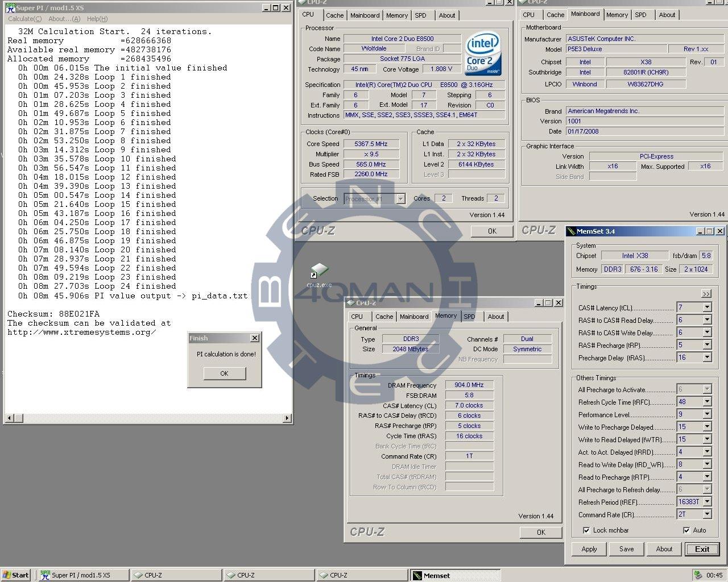Click the About button in MemSet

[664, 549]
